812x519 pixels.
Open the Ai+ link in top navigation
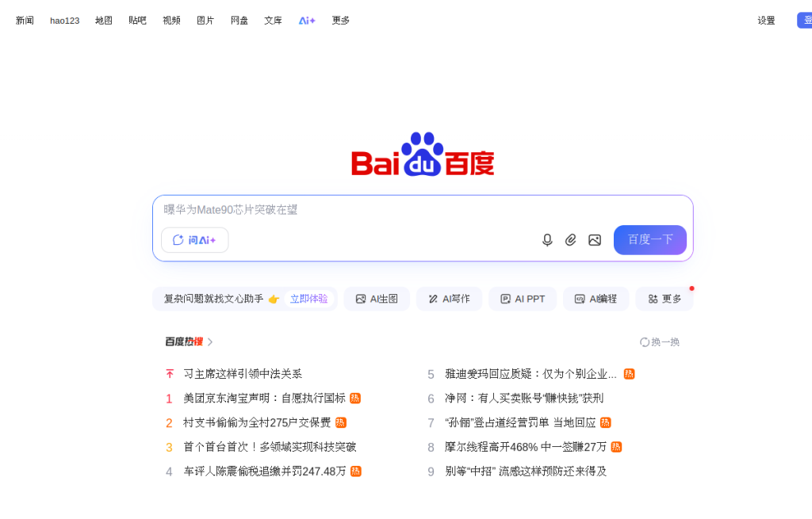[x=307, y=21]
